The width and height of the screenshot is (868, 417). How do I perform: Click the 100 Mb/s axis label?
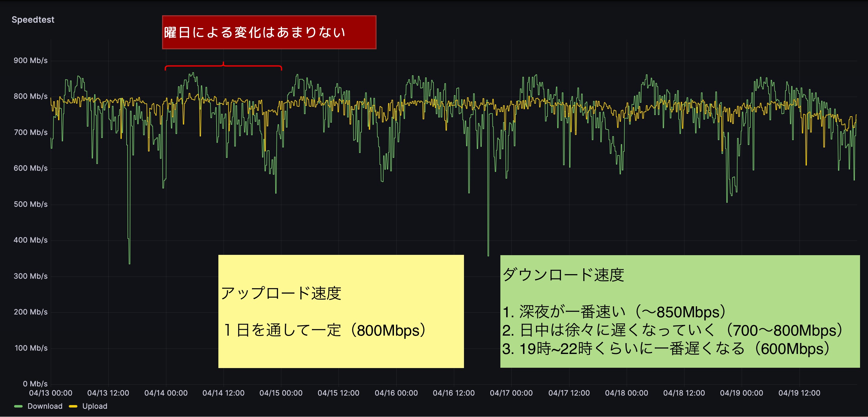[31, 348]
